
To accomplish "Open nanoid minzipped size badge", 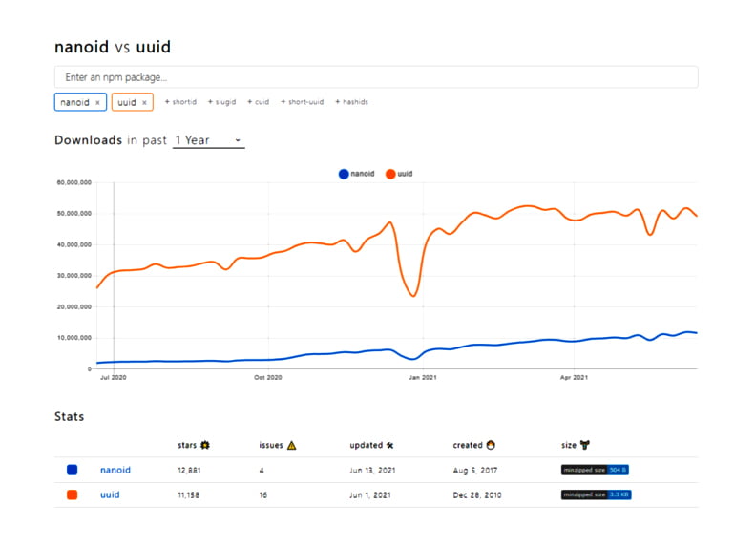I will coord(595,470).
